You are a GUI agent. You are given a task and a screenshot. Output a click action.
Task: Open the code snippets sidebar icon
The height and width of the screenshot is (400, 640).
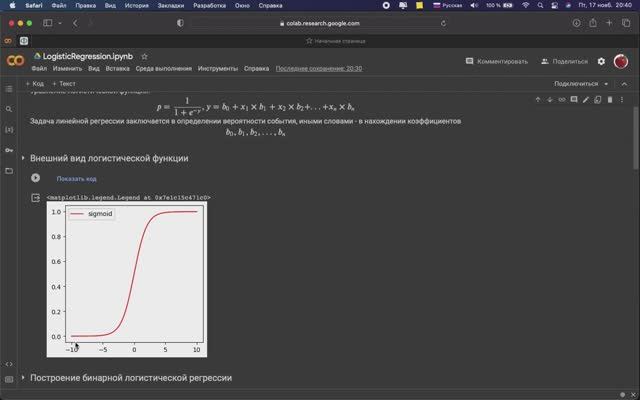9,364
